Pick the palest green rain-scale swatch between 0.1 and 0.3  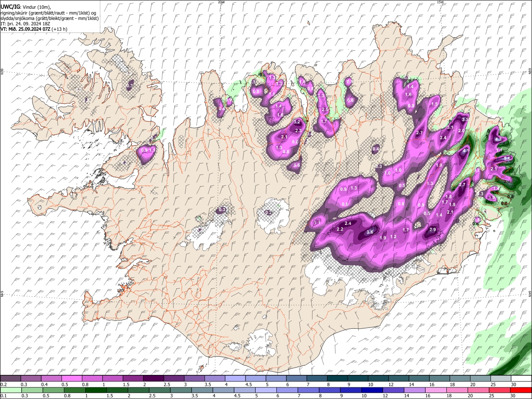coord(10,390)
